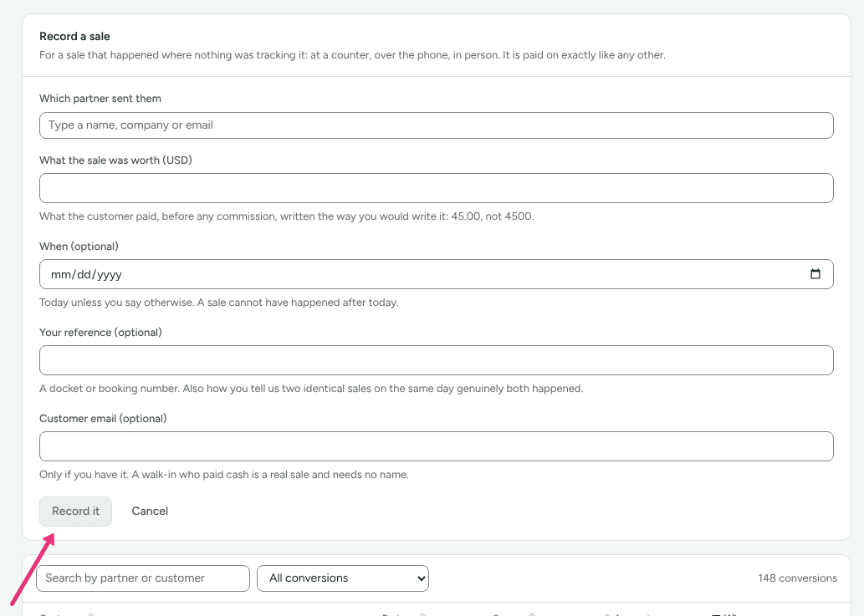Click the When date field
Screen dimensions: 864x616
click(436, 274)
